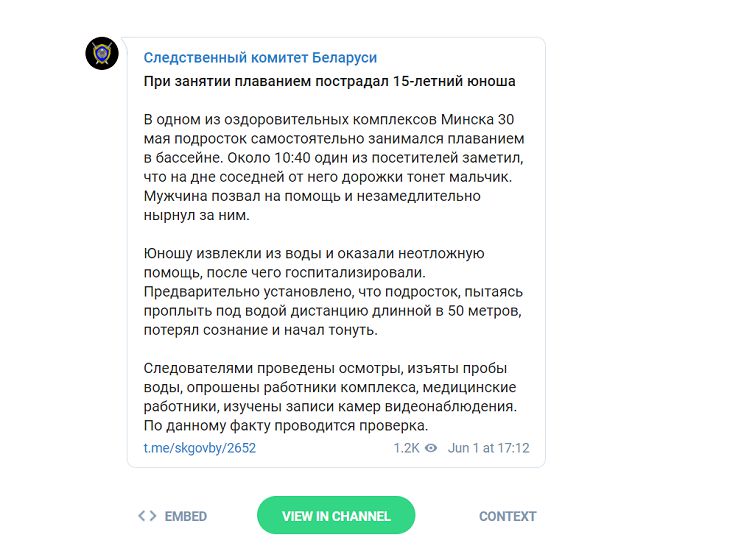Click the sentence starting with Мужчина позвал
This screenshot has width=730, height=557.
coord(312,196)
